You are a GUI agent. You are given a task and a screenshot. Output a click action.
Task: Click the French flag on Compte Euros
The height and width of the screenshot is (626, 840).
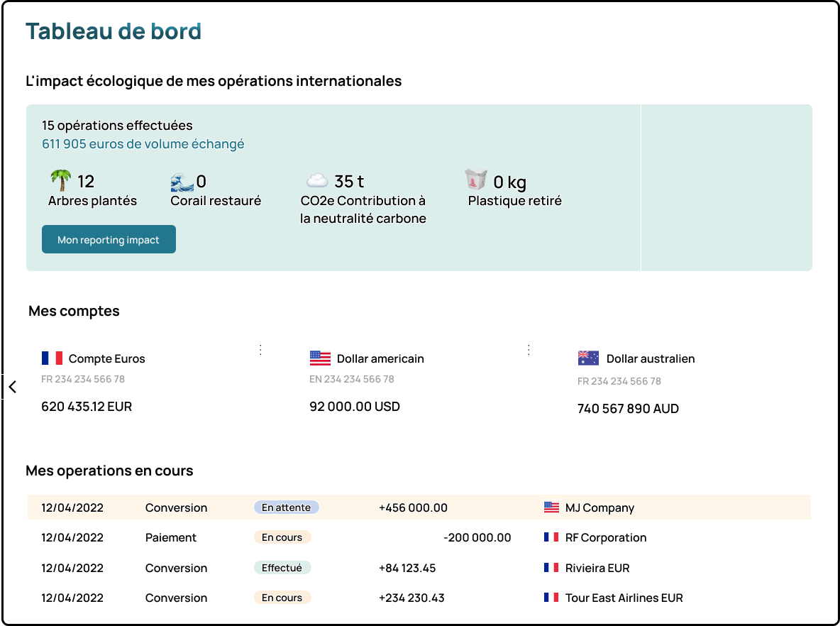pos(52,358)
